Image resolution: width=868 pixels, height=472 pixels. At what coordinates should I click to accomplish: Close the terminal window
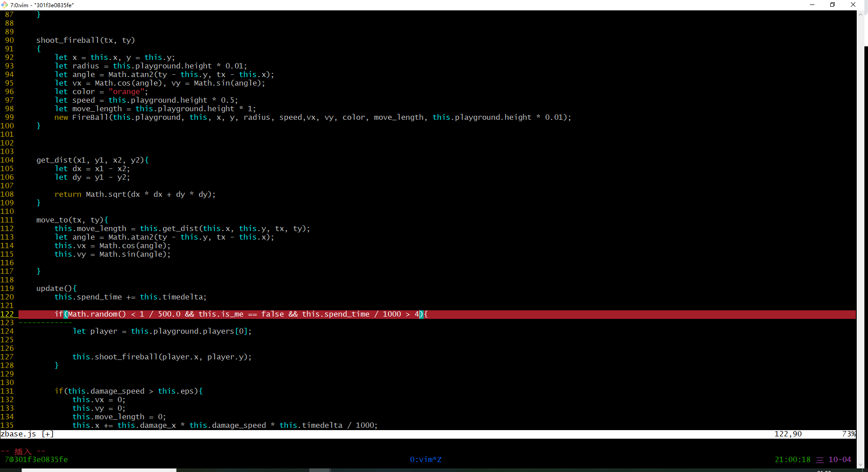853,5
